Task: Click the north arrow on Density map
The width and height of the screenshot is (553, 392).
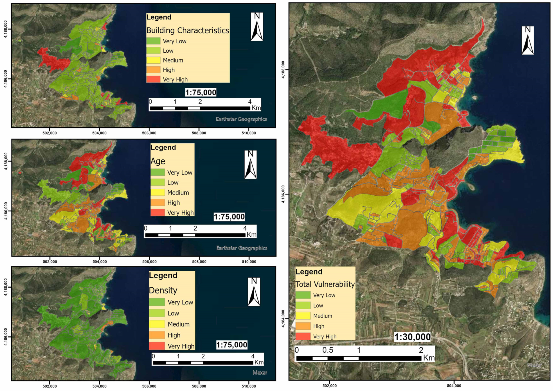Action: pos(254,292)
